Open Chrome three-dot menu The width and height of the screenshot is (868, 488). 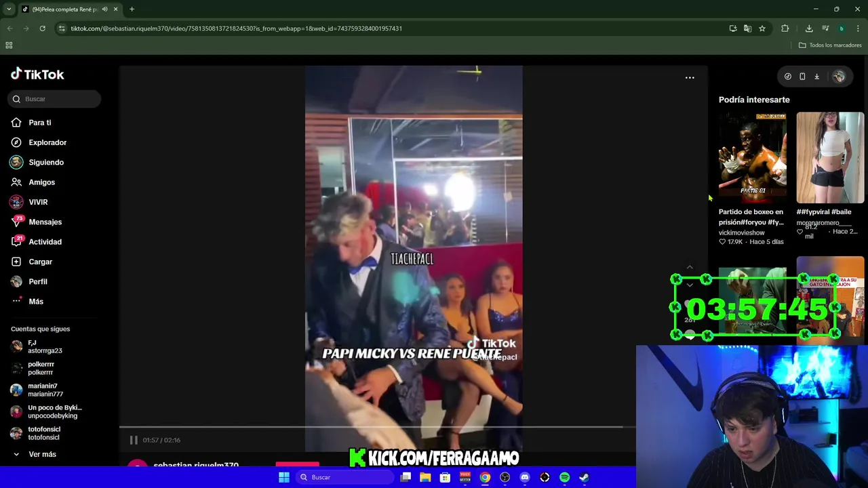tap(858, 28)
